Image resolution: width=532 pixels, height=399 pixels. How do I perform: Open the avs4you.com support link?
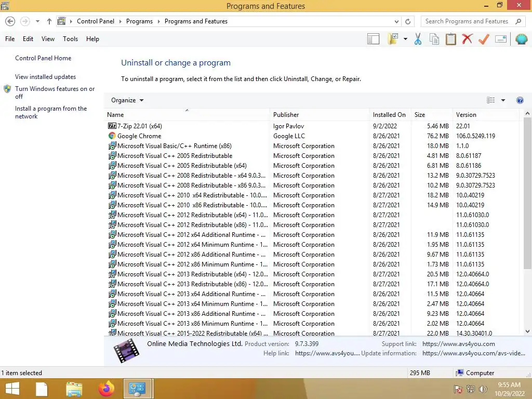(458, 344)
